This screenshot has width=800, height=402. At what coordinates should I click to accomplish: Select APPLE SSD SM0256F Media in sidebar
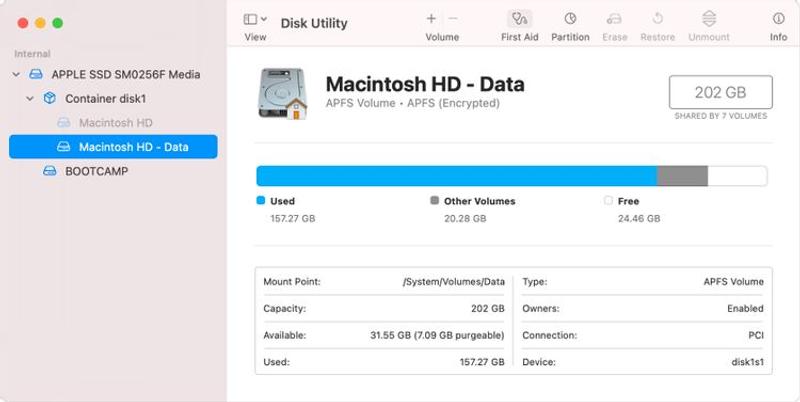click(126, 74)
